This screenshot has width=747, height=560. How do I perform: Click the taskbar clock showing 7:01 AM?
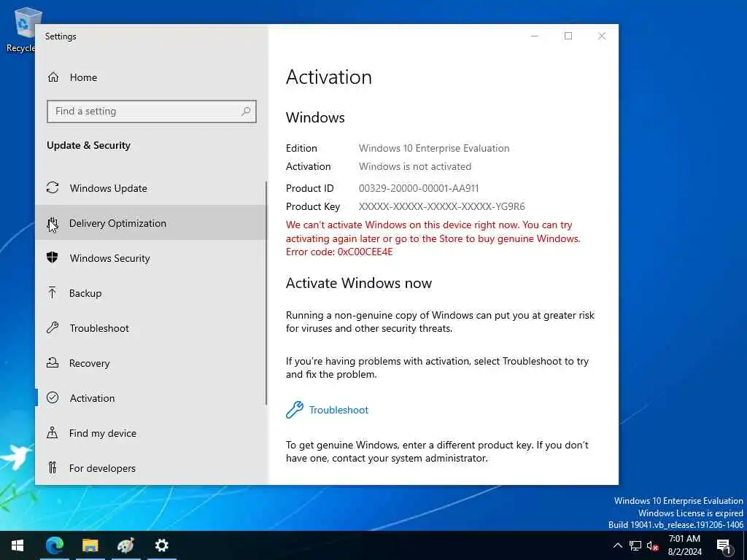[x=684, y=545]
